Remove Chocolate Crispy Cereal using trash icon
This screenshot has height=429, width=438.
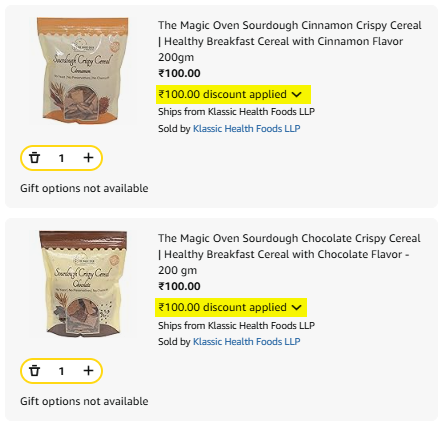[x=35, y=371]
